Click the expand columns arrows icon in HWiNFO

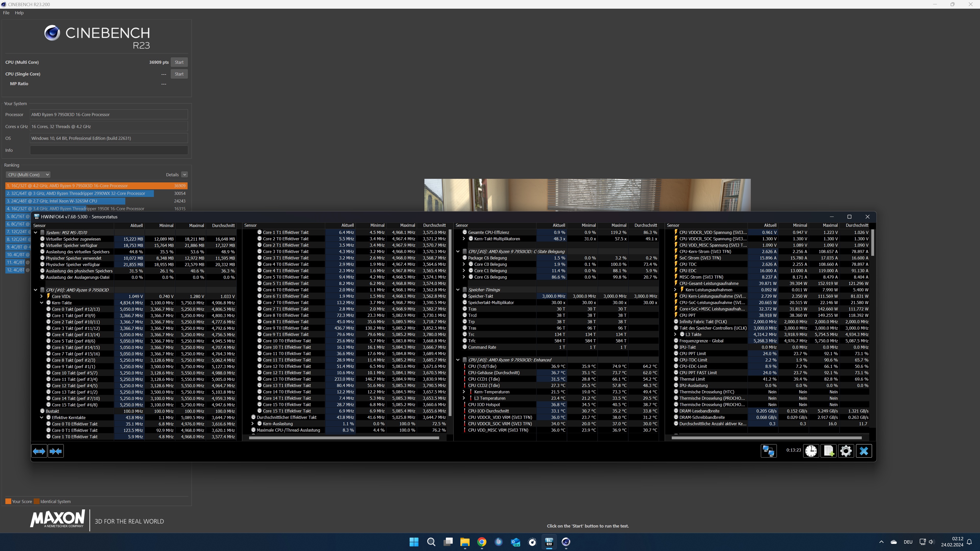[x=39, y=451]
